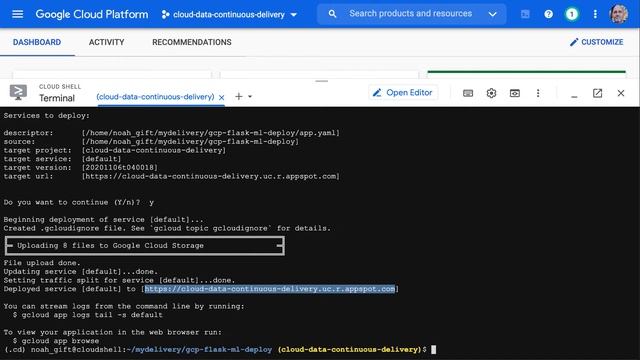
Task: Expand the new tab dropdown arrow
Action: click(250, 97)
